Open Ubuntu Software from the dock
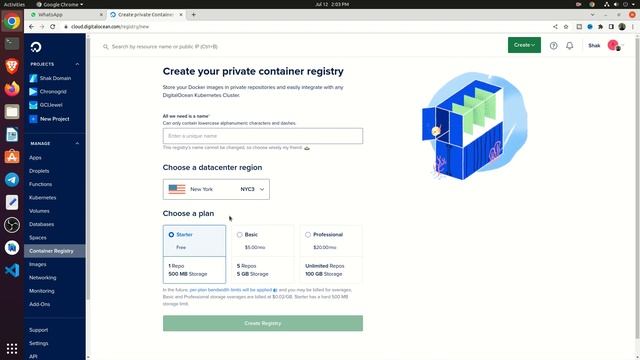 click(12, 157)
